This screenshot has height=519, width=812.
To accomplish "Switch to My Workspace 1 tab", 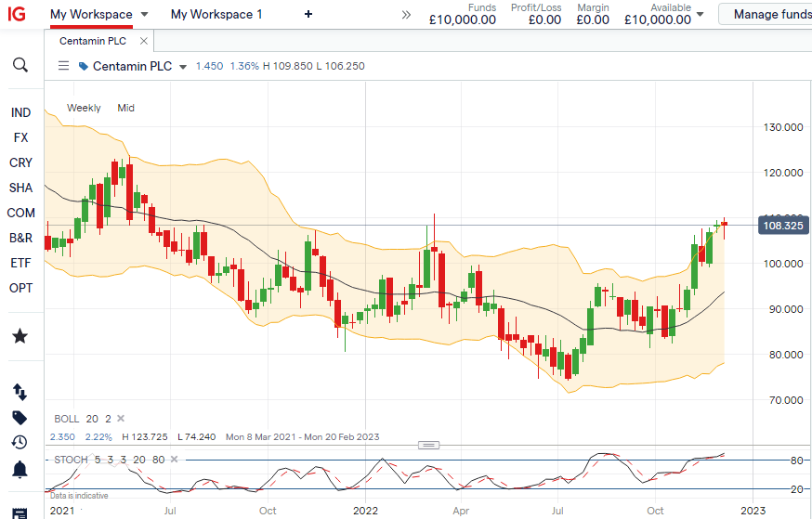I will pos(216,14).
